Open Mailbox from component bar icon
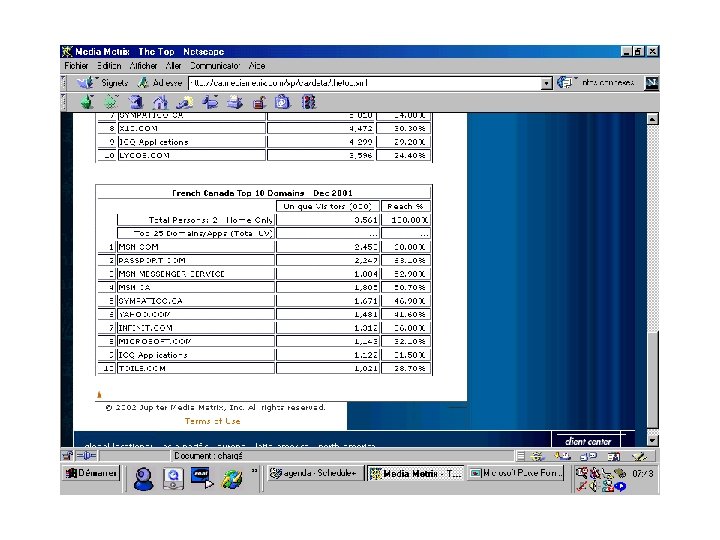 pos(562,456)
